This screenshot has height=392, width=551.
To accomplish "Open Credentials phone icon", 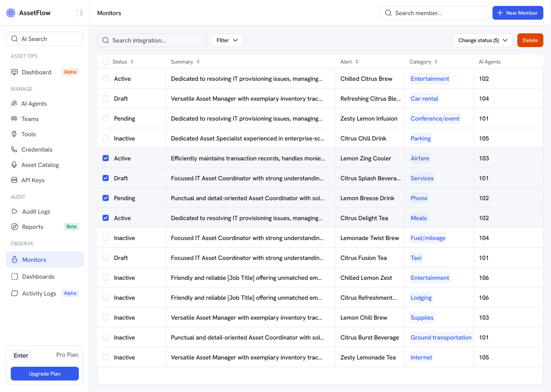I will pyautogui.click(x=14, y=149).
